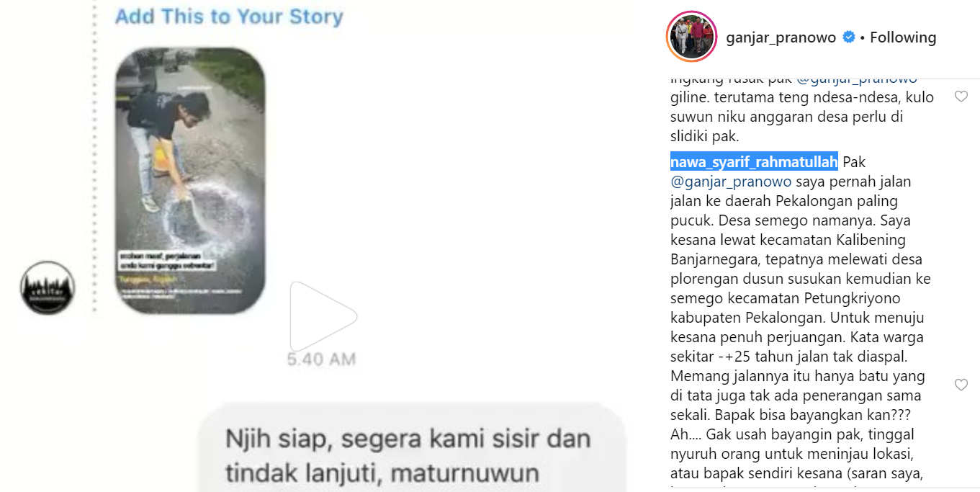Open the shared story thumbnail of road painting

(x=190, y=181)
